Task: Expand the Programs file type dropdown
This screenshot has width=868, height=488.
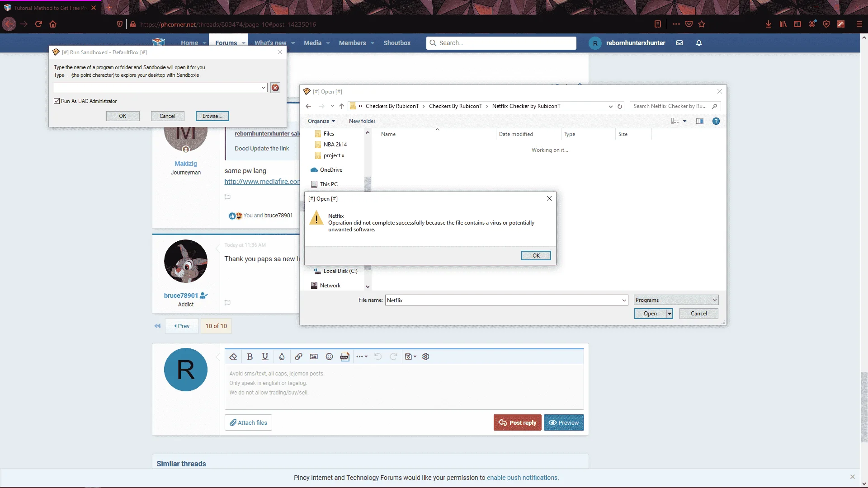Action: pyautogui.click(x=715, y=300)
